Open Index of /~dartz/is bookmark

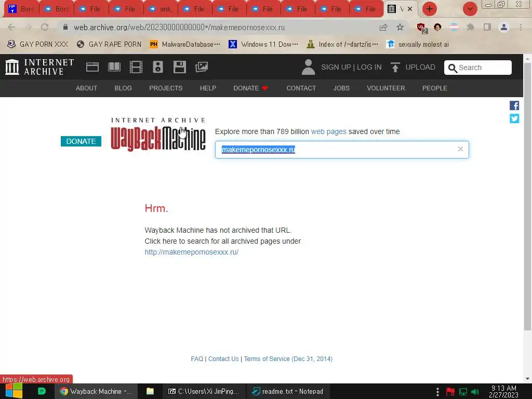(x=342, y=44)
